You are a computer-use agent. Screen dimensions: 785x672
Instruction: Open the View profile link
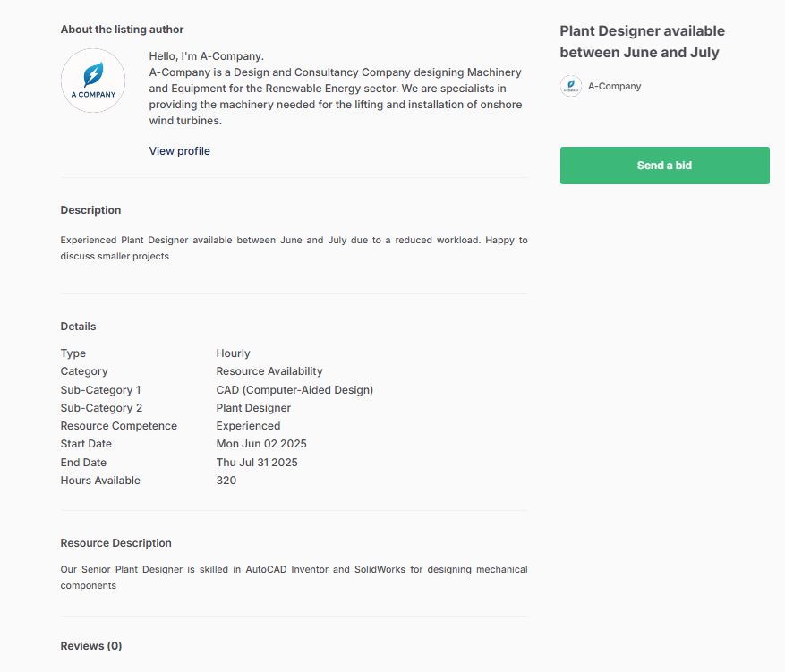[179, 151]
